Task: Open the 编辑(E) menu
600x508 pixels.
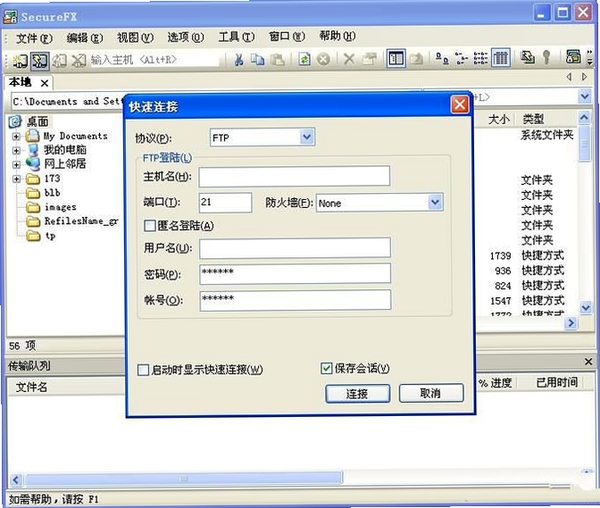Action: click(85, 38)
